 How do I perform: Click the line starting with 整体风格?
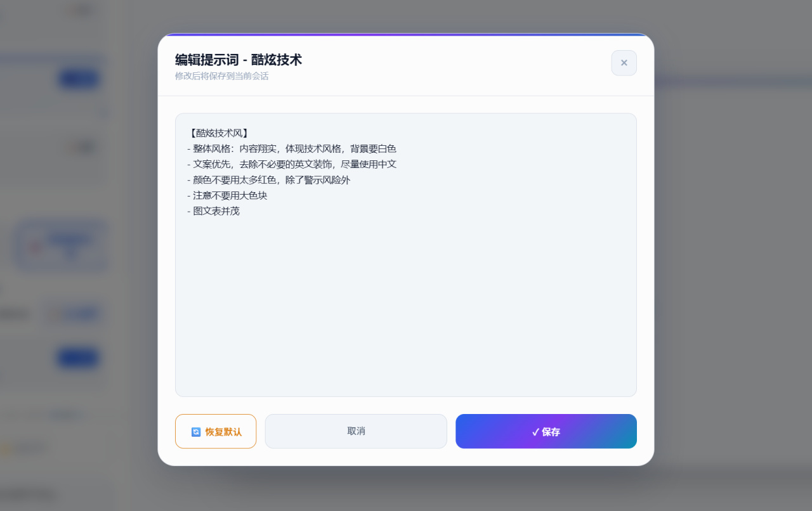pos(292,148)
